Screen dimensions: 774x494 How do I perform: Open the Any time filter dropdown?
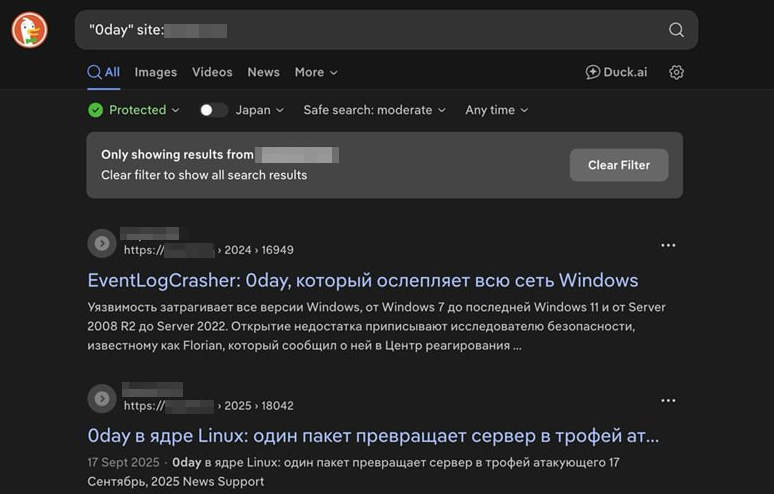(x=496, y=110)
